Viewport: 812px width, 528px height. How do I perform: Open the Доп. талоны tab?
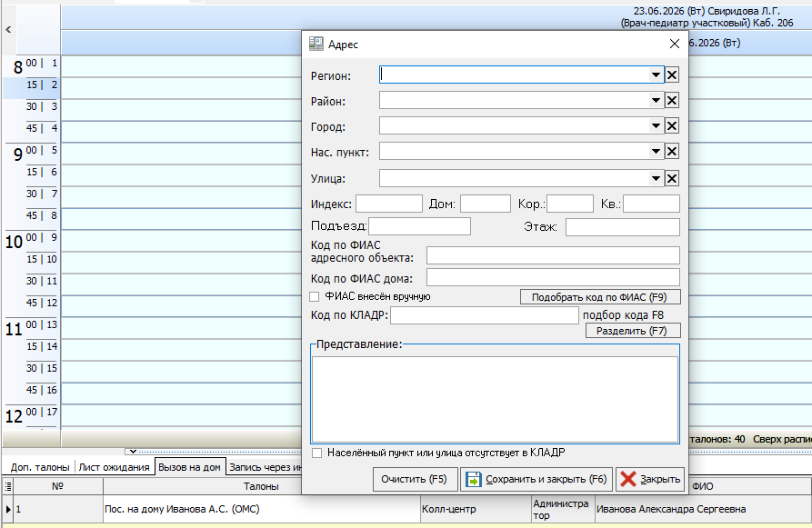point(40,467)
